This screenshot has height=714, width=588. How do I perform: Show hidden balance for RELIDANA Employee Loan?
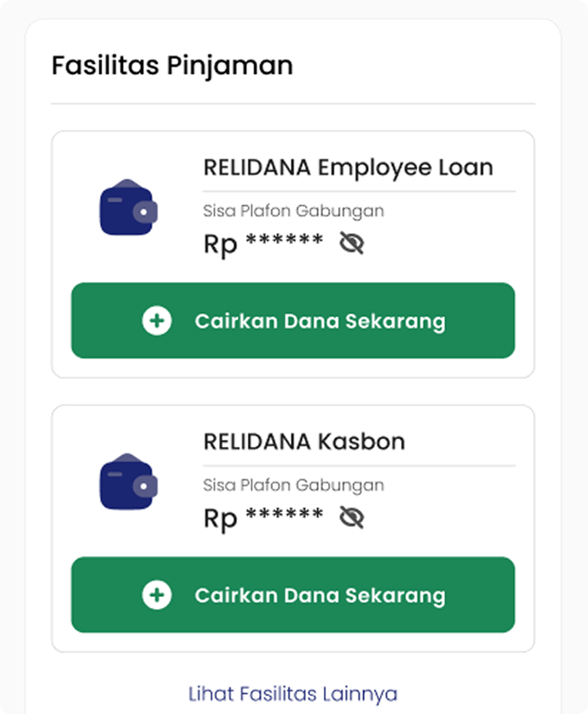click(352, 243)
